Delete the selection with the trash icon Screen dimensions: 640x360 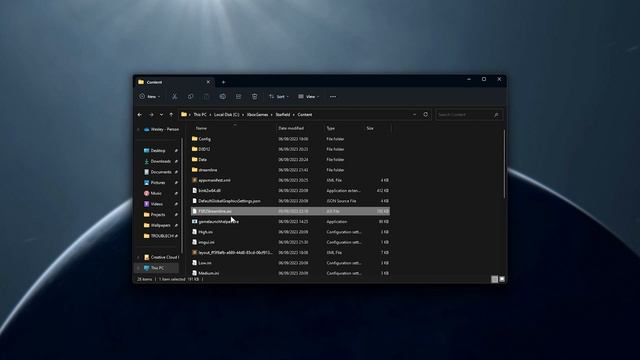click(x=254, y=97)
